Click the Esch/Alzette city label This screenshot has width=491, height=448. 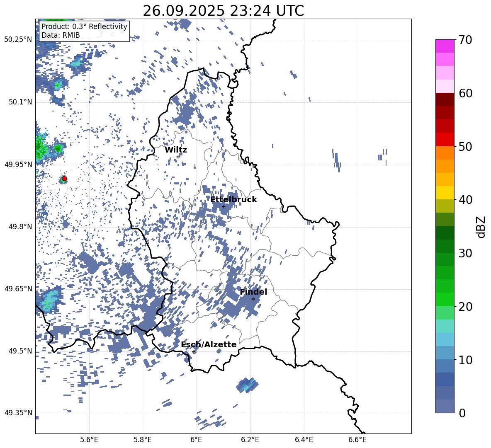point(209,344)
